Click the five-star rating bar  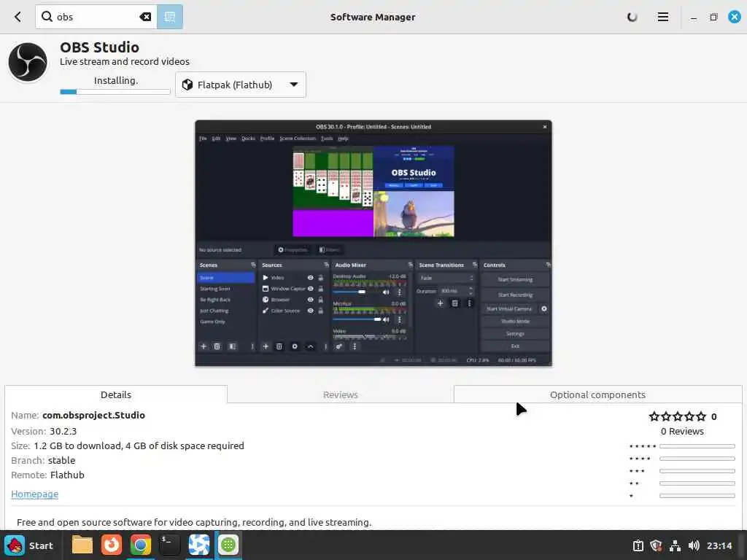697,446
